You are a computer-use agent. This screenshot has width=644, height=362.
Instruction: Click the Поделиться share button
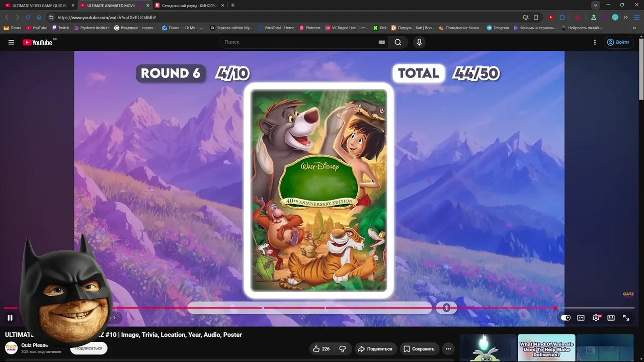[x=375, y=349]
